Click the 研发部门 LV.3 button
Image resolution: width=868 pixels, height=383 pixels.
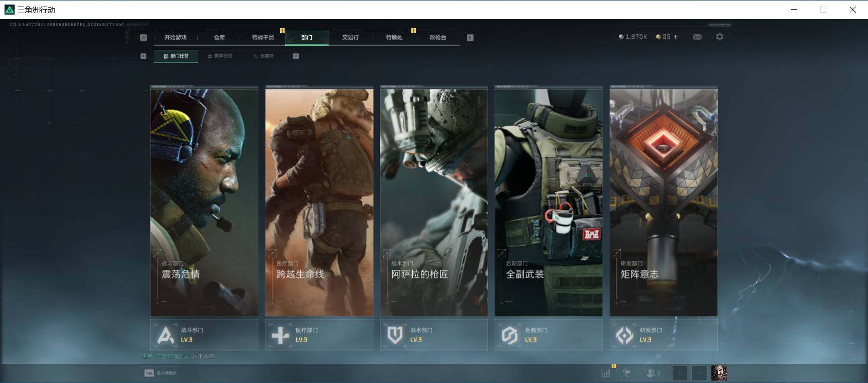pyautogui.click(x=664, y=335)
